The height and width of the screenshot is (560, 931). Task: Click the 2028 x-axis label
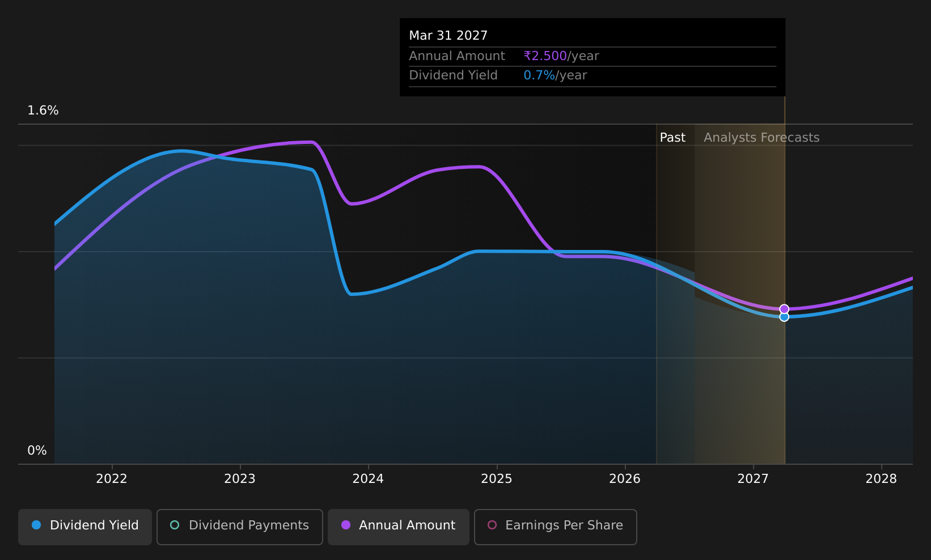tap(881, 479)
